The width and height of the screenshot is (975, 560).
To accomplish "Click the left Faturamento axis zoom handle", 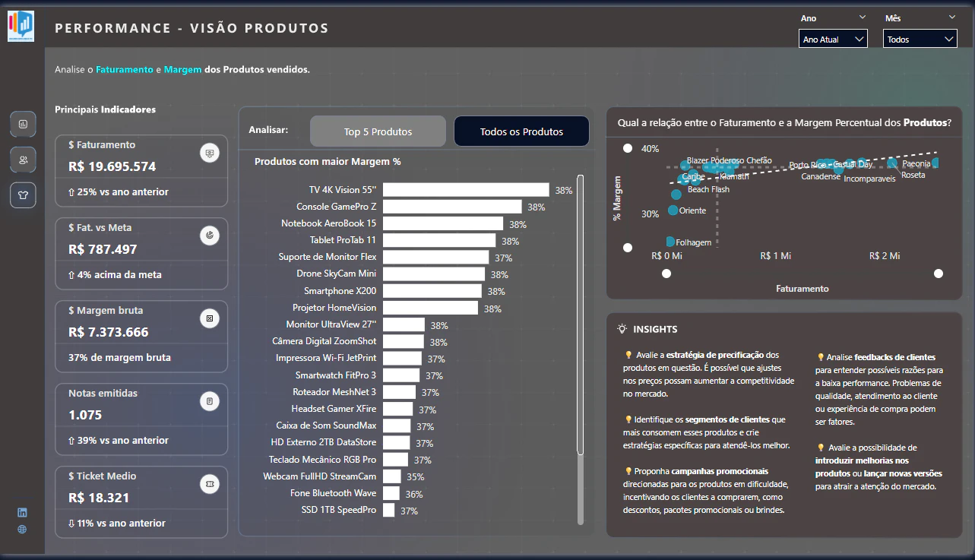I will point(666,274).
